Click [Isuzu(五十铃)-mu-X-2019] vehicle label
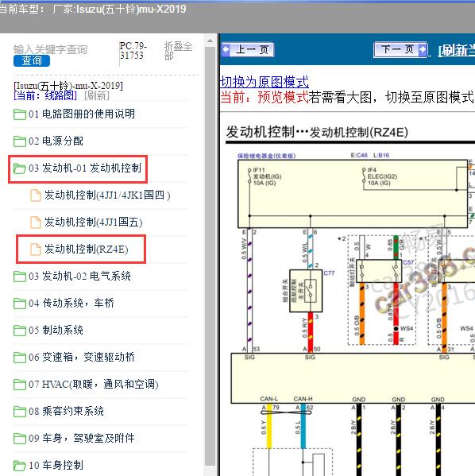The image size is (475, 476). tap(68, 86)
